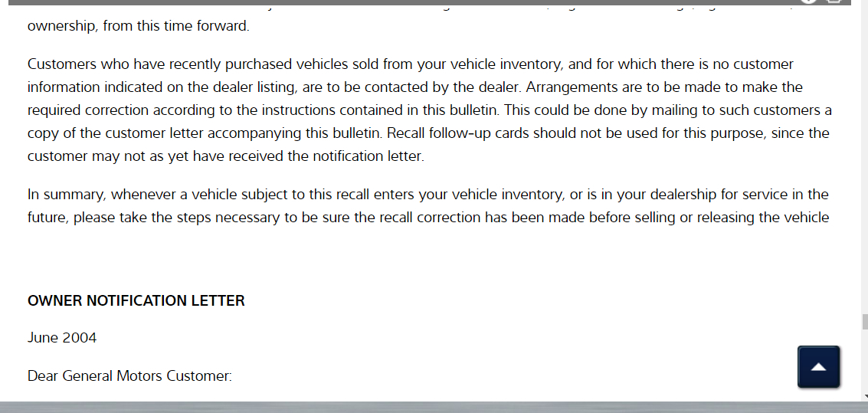
Task: Grab the vertical scrollbar thumb
Action: (x=864, y=322)
